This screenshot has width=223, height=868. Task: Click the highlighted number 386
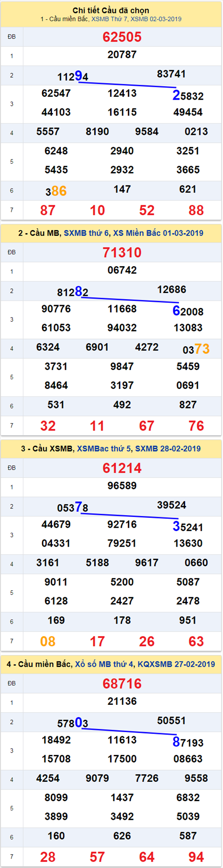pos(56,191)
